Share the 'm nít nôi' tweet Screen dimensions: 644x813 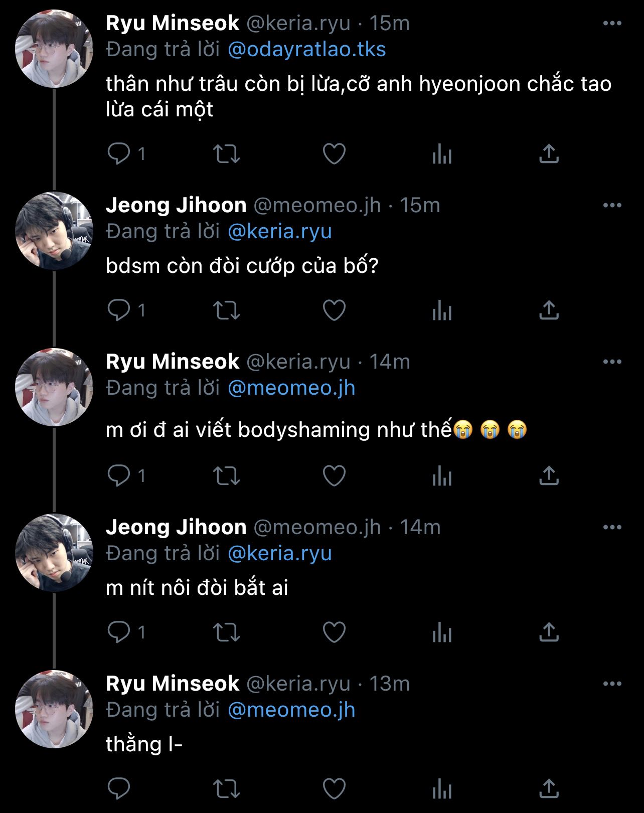tap(549, 632)
